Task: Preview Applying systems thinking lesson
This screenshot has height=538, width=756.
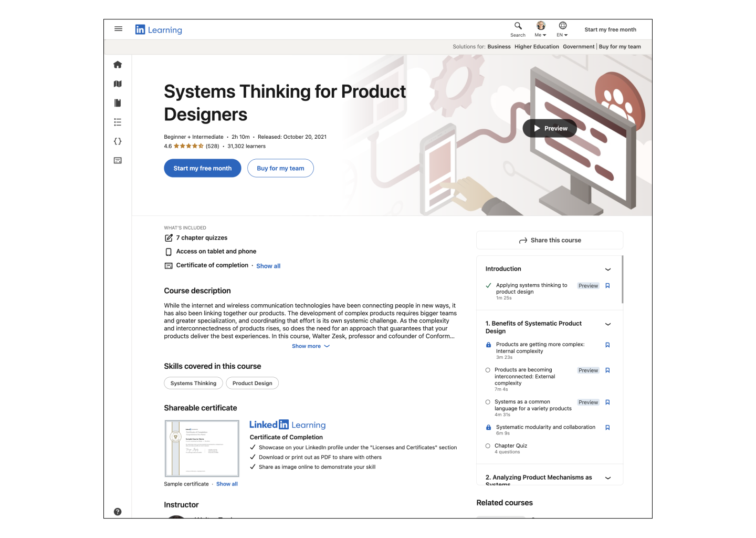Action: pos(588,286)
